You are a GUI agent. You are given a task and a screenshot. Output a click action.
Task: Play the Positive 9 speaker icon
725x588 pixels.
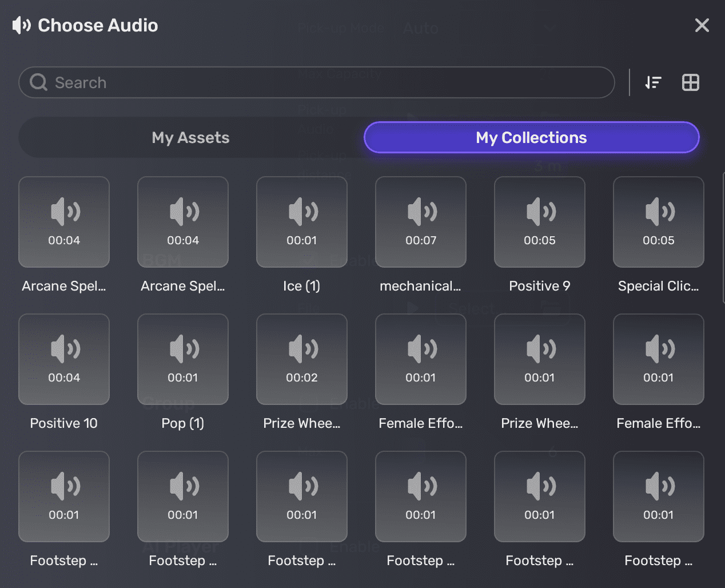coord(539,212)
